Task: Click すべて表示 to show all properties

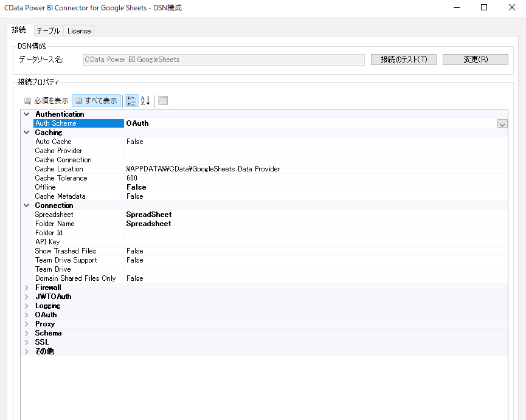Action: pyautogui.click(x=97, y=100)
